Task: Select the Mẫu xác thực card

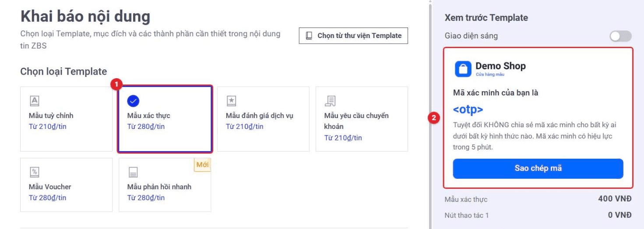Action: (x=165, y=119)
